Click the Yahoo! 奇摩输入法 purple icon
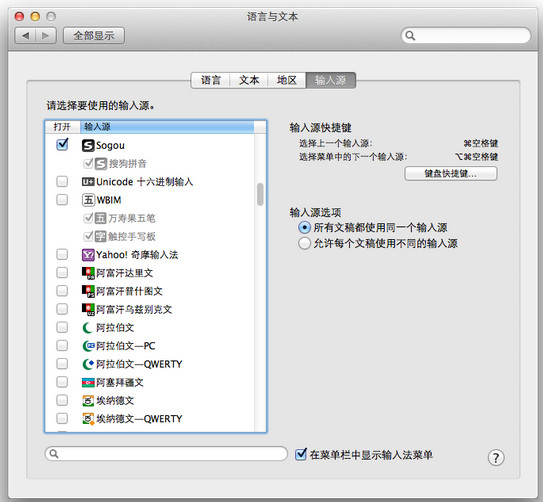543x502 pixels. [88, 255]
